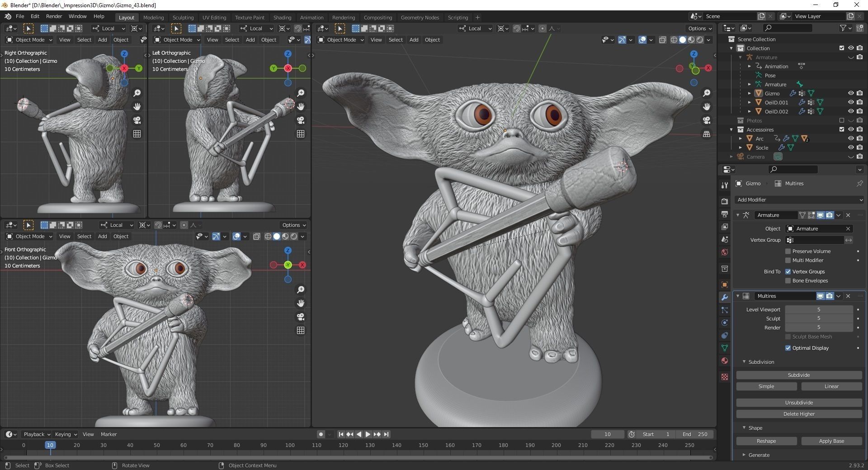The image size is (868, 470).
Task: Switch to the Sculpting workspace tab
Action: coord(183,18)
